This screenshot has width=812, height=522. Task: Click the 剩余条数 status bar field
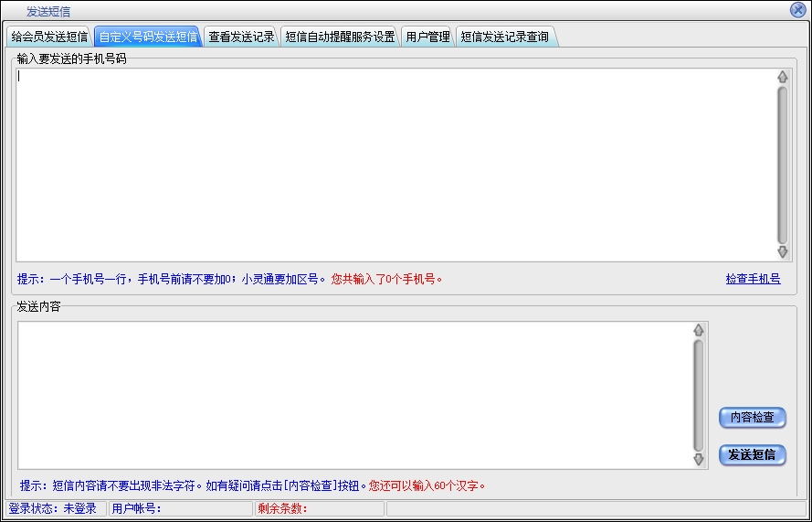pyautogui.click(x=319, y=508)
